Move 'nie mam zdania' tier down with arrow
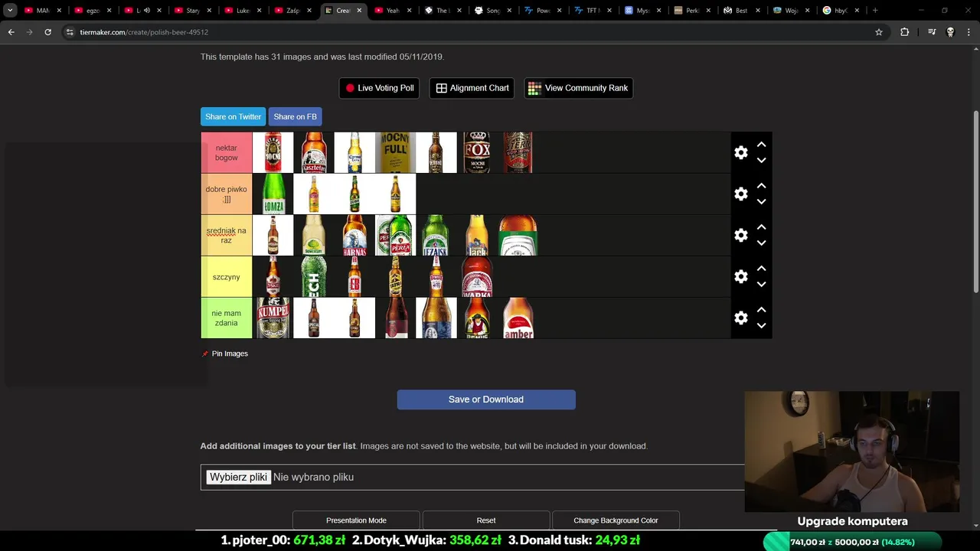The image size is (980, 551). tap(761, 326)
